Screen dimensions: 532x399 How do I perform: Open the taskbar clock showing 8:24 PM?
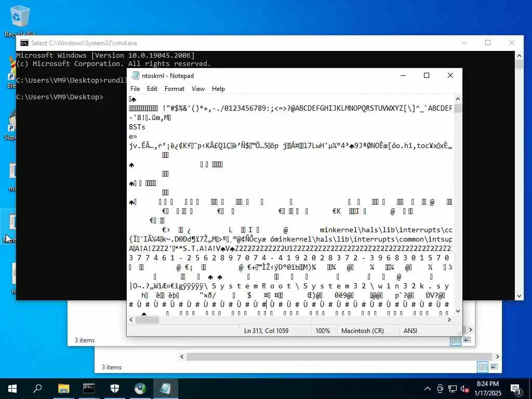(x=487, y=389)
